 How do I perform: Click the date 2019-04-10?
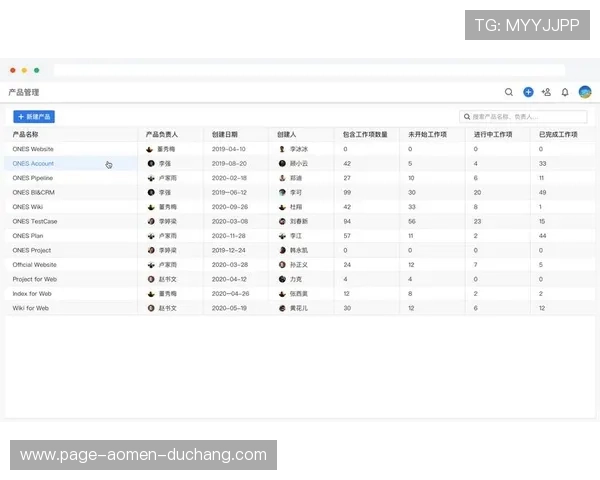[x=228, y=149]
